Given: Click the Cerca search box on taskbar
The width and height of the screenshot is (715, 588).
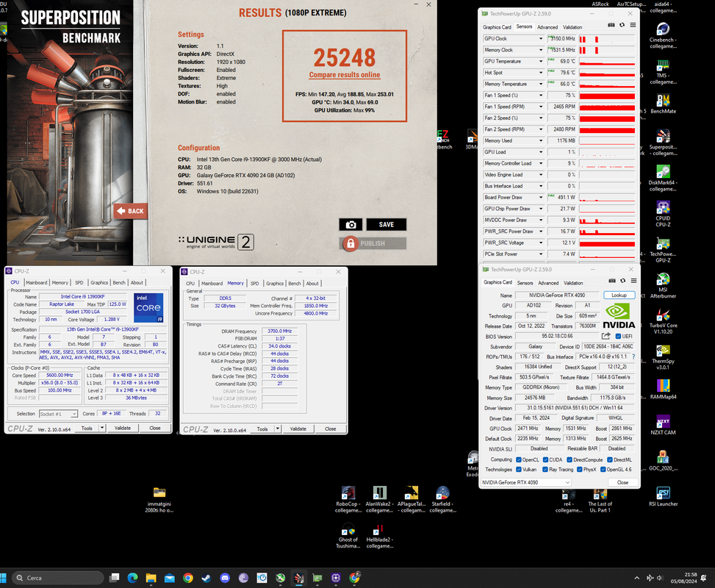Looking at the screenshot, I should coord(57,578).
